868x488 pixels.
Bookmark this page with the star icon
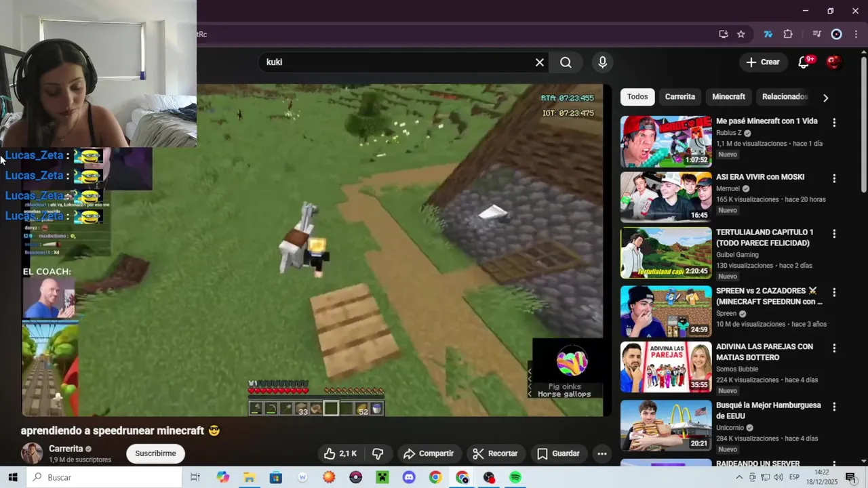[x=741, y=34]
